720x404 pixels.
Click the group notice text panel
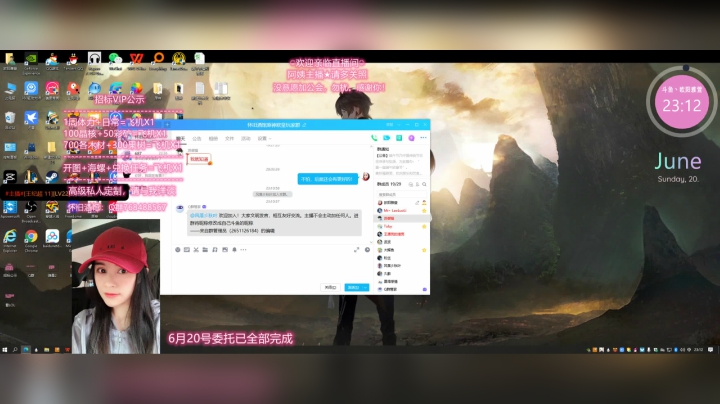400,164
